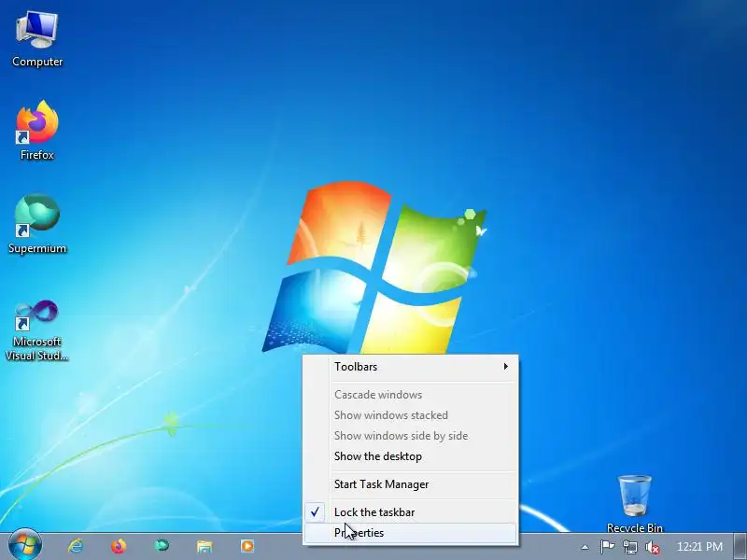Choose Show the desktop from context menu
The height and width of the screenshot is (560, 747).
(x=411, y=456)
